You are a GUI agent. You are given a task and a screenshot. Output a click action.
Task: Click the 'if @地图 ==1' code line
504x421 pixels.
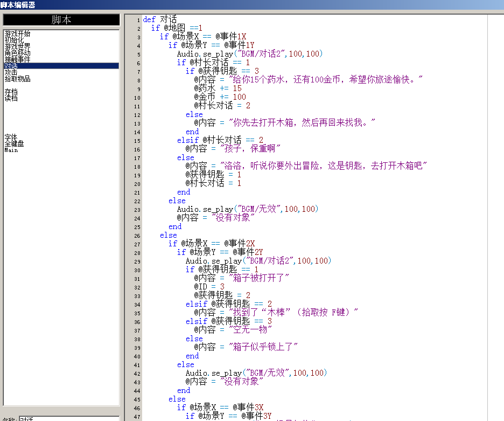click(177, 28)
